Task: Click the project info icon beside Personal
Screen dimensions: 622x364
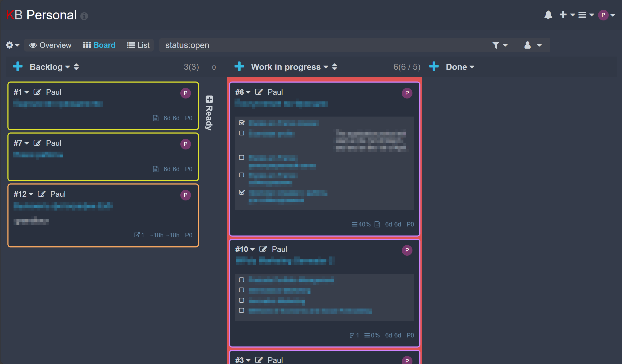Action: tap(84, 16)
